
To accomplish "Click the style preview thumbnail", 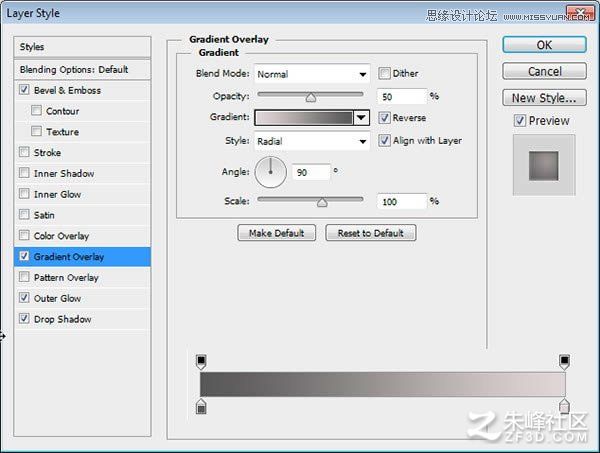I will point(544,165).
